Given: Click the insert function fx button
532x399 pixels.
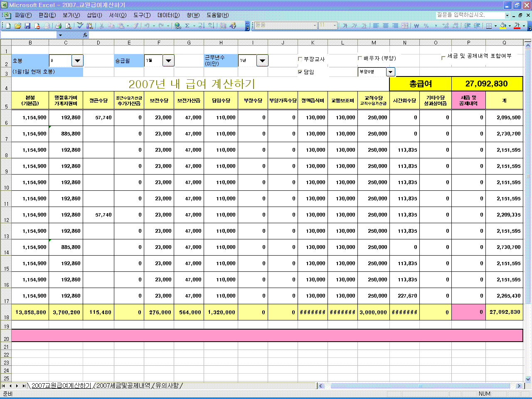Looking at the screenshot, I should click(x=85, y=35).
